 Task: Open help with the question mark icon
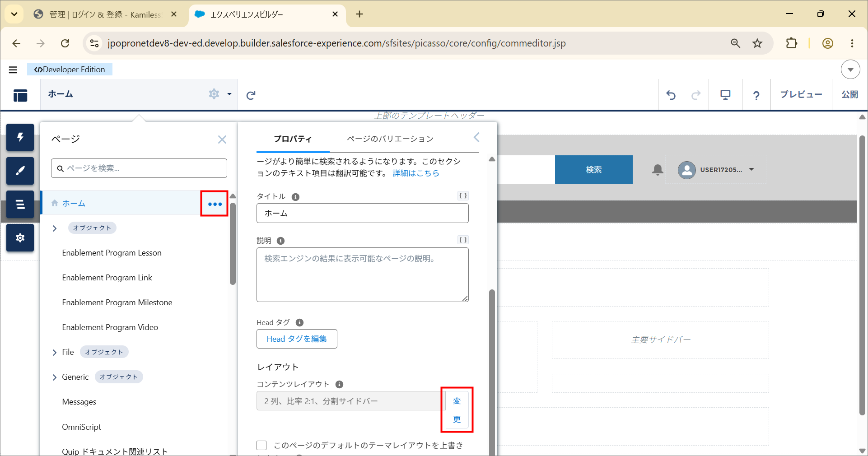pyautogui.click(x=756, y=95)
